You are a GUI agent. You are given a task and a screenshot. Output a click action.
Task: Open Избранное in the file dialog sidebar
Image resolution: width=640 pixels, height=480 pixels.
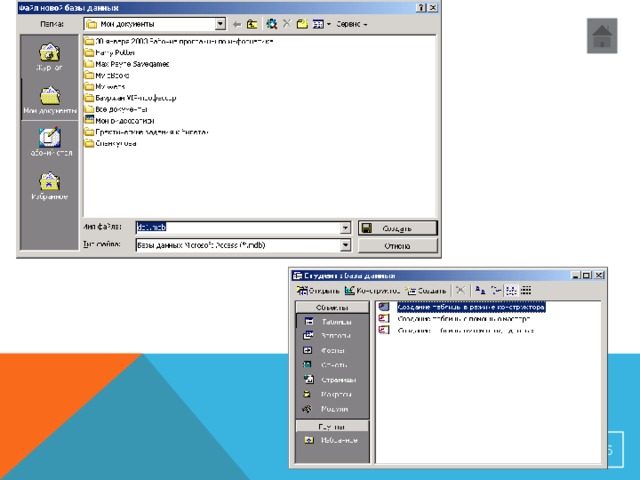[x=49, y=186]
